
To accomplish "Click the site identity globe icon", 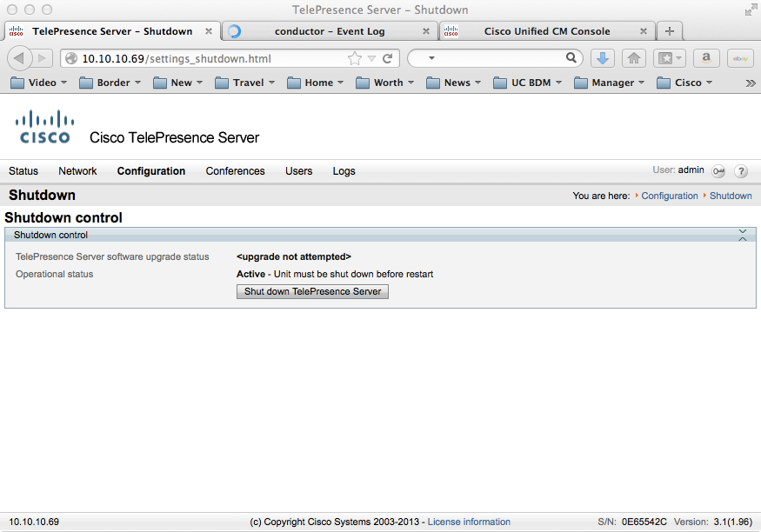I will [x=71, y=59].
